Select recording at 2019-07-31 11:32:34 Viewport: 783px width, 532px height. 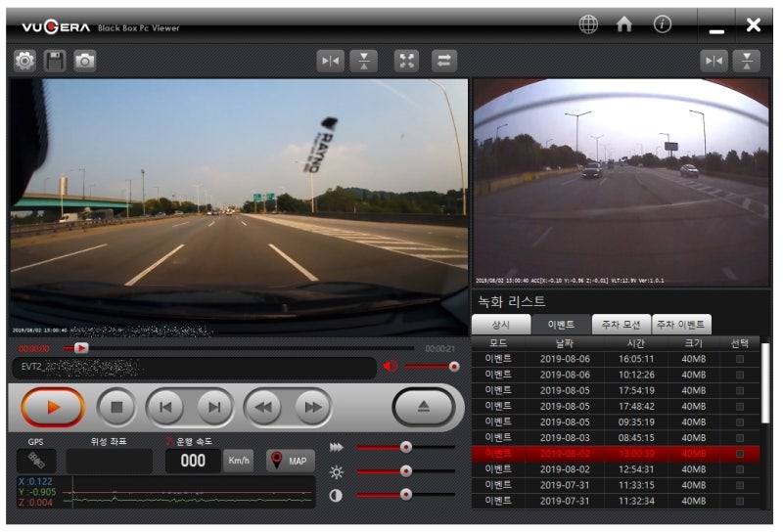(x=616, y=501)
